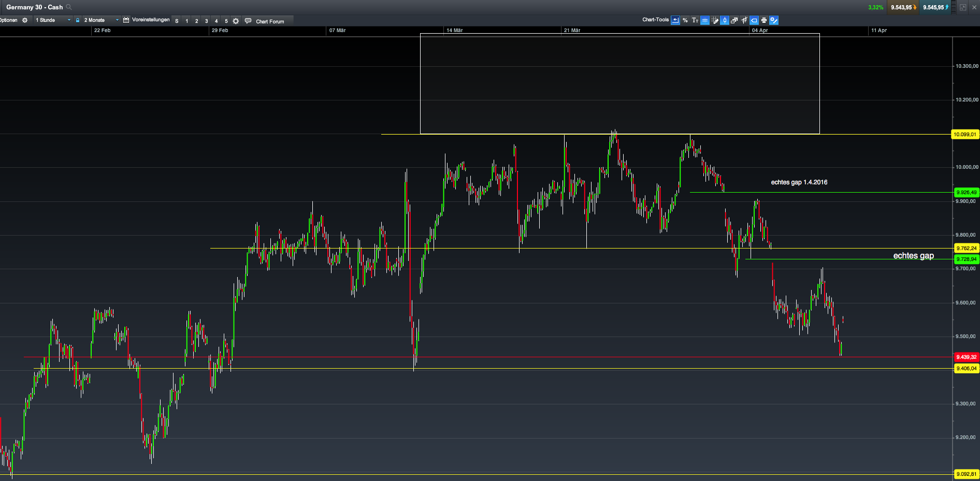Image resolution: width=980 pixels, height=481 pixels.
Task: Toggle the timeframe lock padlock icon
Action: pyautogui.click(x=78, y=20)
